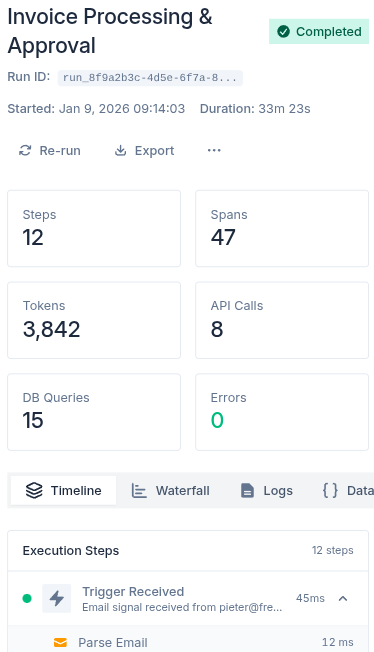Click the lightning bolt Trigger Received icon

[x=57, y=598]
